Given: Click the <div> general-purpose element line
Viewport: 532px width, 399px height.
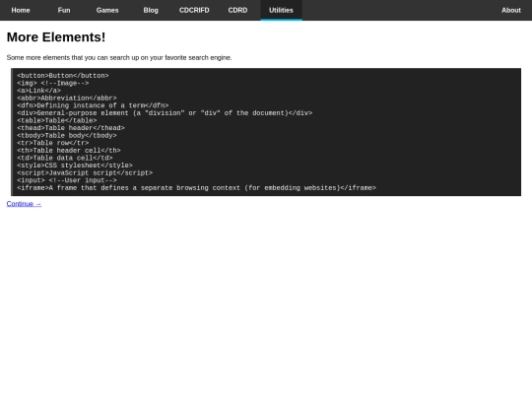Looking at the screenshot, I should (165, 112).
